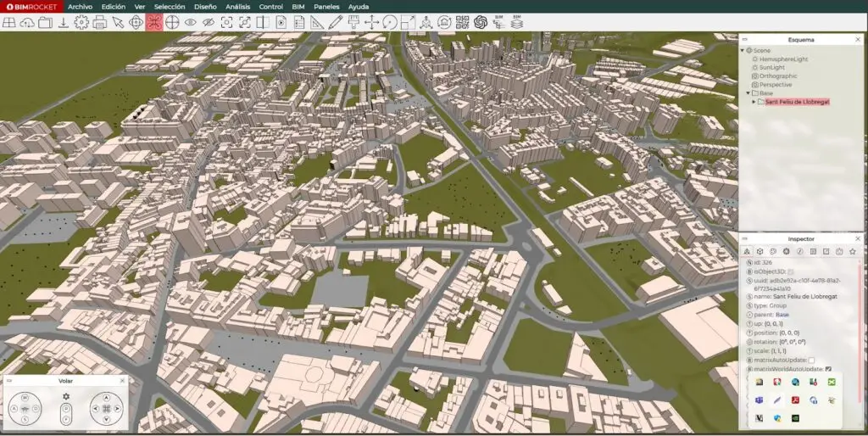The width and height of the screenshot is (868, 436).
Task: Click the Base parent link in Inspector
Action: pyautogui.click(x=782, y=315)
